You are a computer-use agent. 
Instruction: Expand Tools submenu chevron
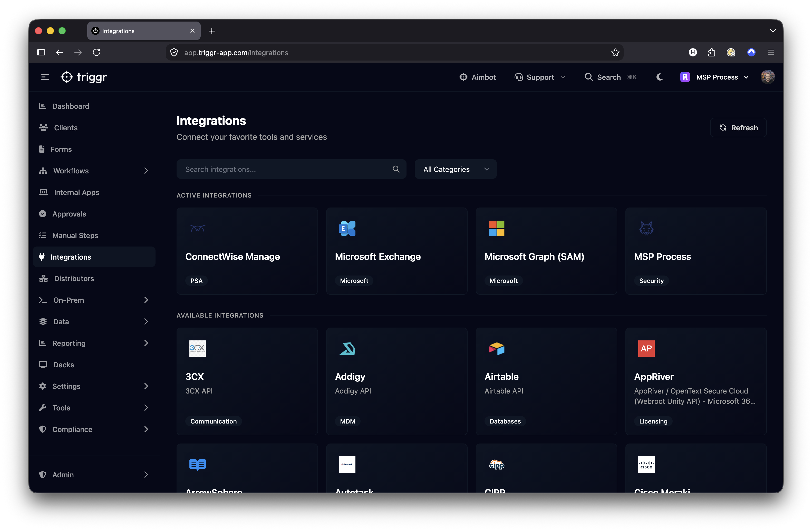point(146,408)
